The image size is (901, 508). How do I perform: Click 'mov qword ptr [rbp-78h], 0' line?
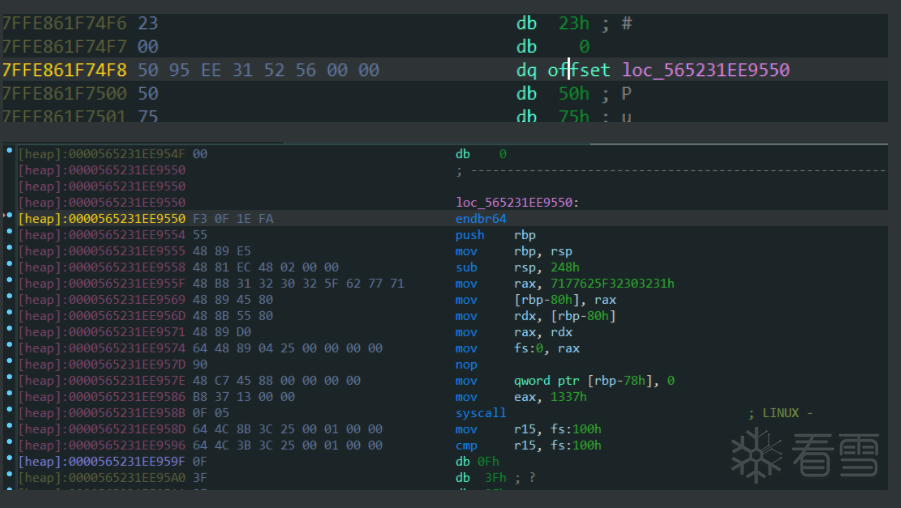[565, 380]
